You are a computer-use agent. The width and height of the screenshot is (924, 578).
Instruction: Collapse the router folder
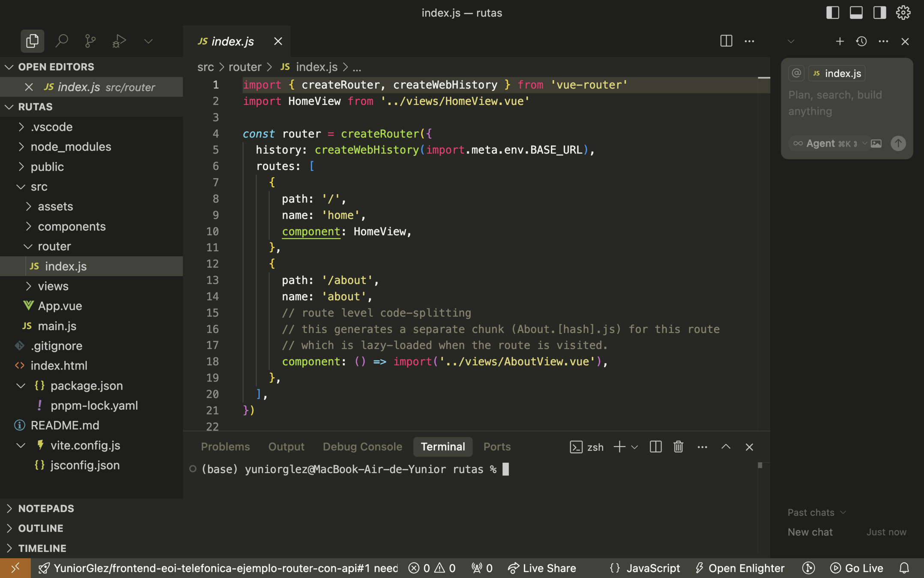(x=54, y=246)
